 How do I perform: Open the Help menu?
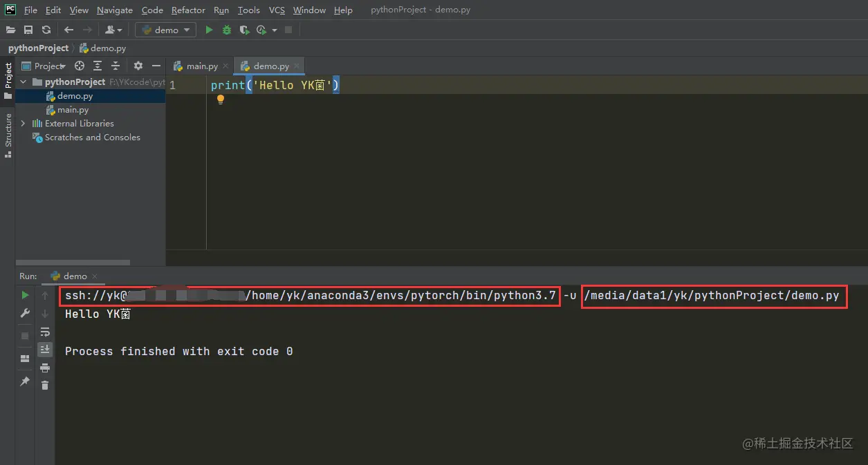(343, 10)
